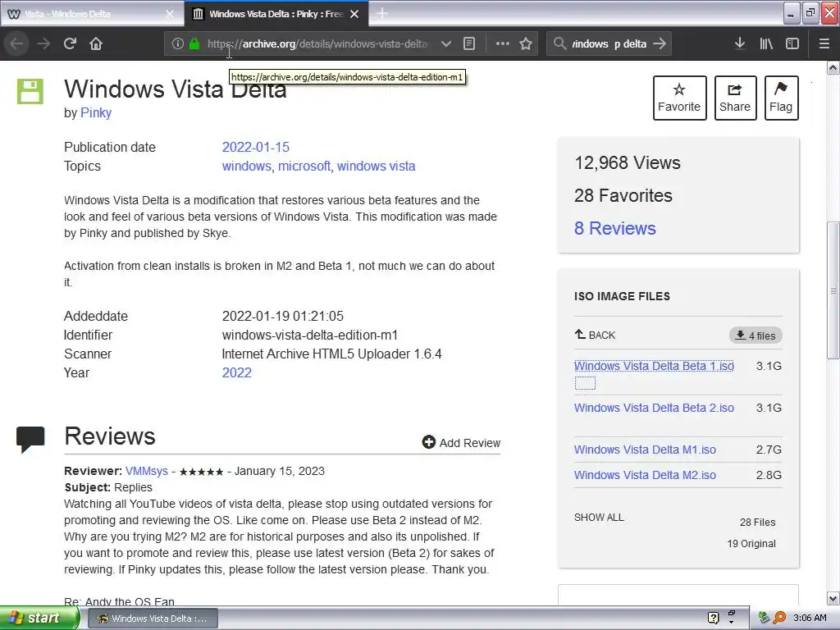Screen dimensions: 840x630
Task: Open the uploader profile Pinky
Action: tap(96, 112)
